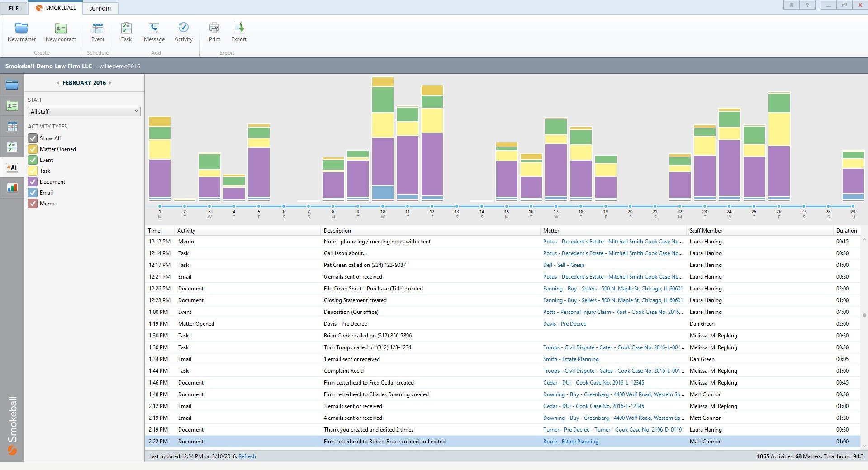Screen dimensions: 868x470
Task: Select the 12:12 PM Memo row
Action: click(x=503, y=241)
